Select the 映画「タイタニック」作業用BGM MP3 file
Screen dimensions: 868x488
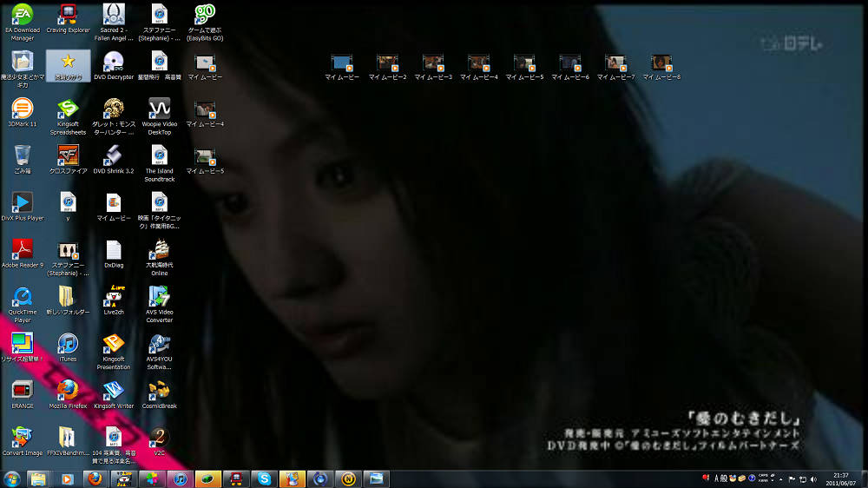tap(160, 210)
